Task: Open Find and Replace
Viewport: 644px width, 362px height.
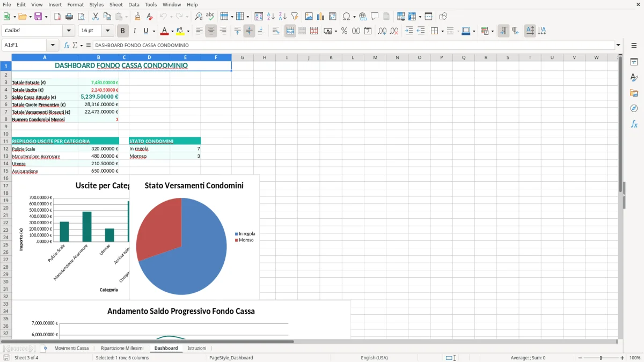Action: (x=199, y=17)
